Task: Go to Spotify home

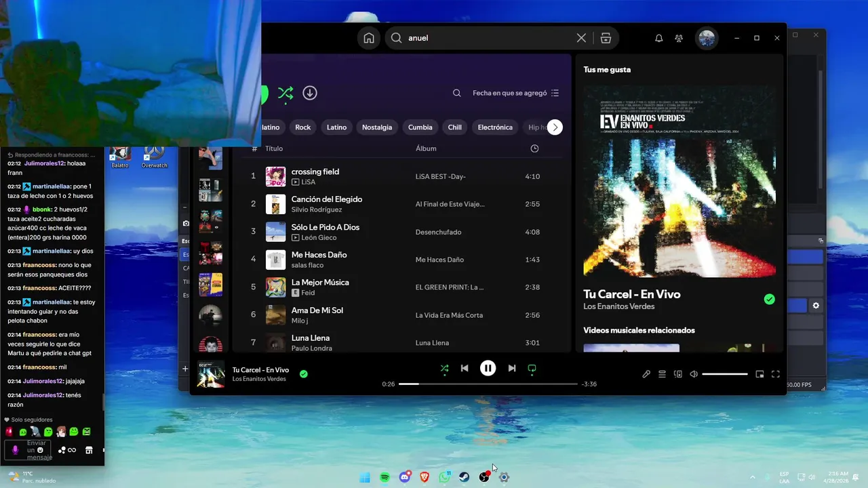Action: coord(369,38)
